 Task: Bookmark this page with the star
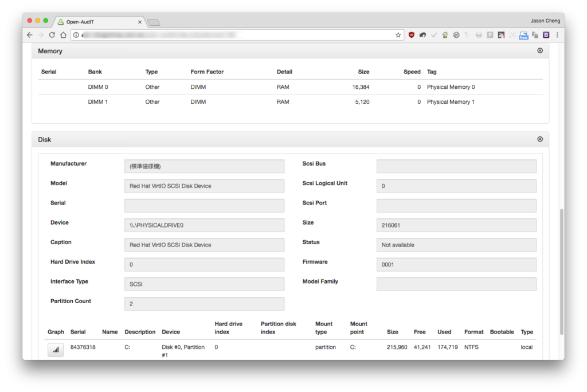pos(398,35)
